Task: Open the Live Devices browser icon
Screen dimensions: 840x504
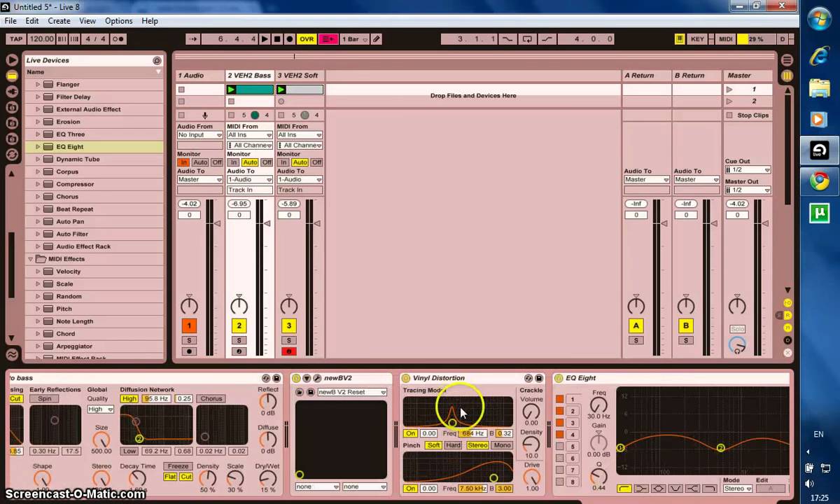Action: (12, 76)
